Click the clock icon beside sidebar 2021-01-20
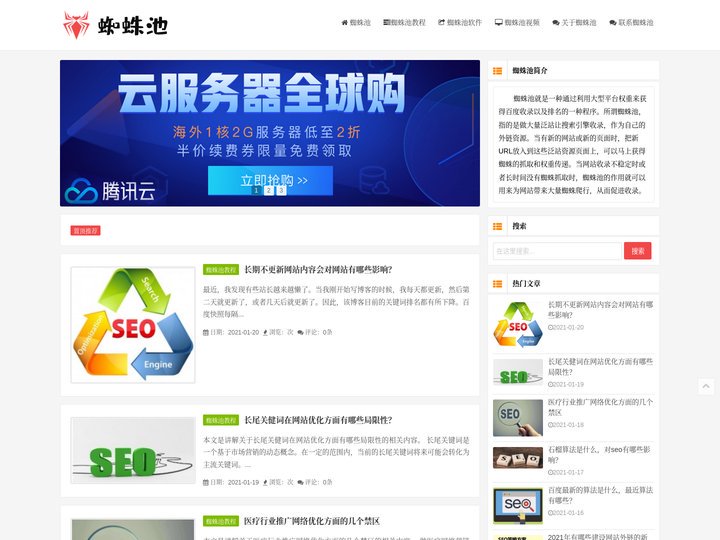720x540 pixels. [551, 327]
